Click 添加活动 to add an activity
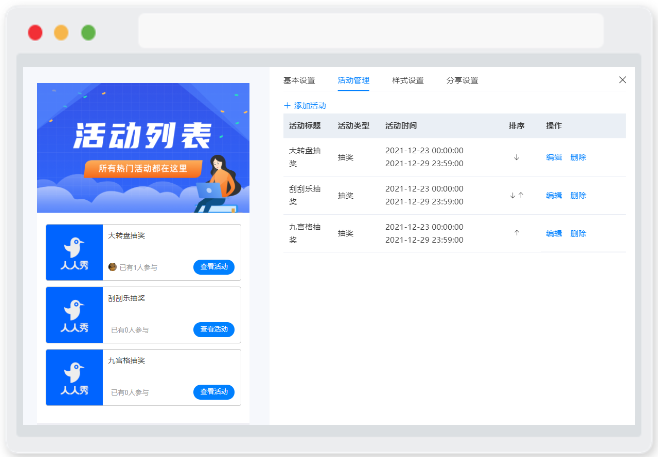This screenshot has height=457, width=658. pyautogui.click(x=305, y=105)
